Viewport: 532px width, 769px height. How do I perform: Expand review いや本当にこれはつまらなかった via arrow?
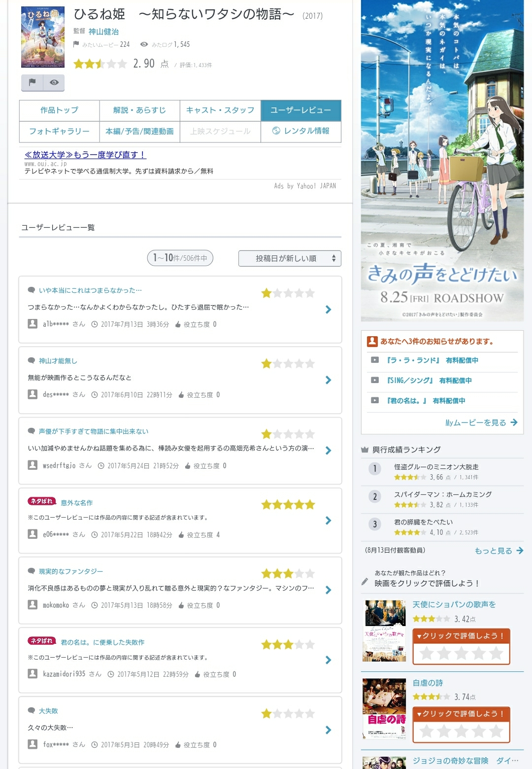point(329,310)
